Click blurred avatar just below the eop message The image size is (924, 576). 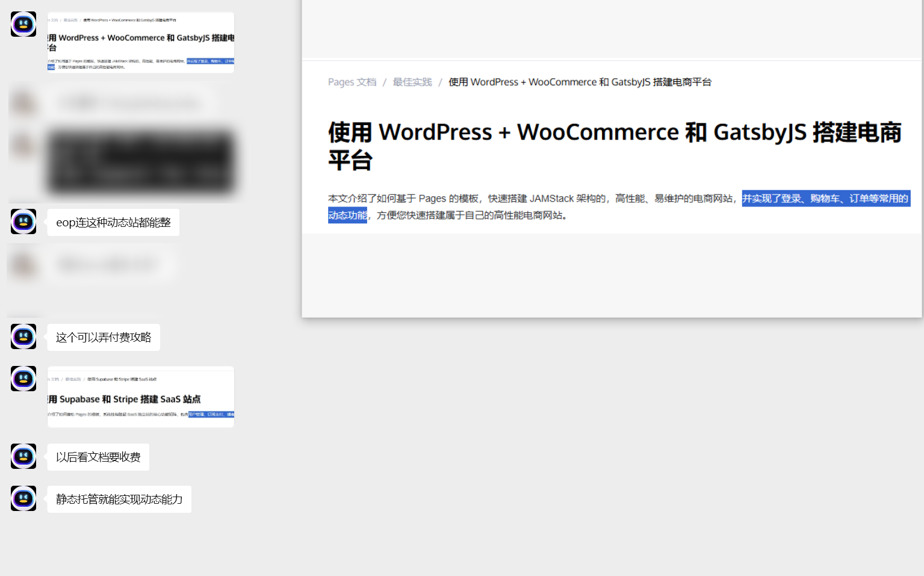[23, 265]
